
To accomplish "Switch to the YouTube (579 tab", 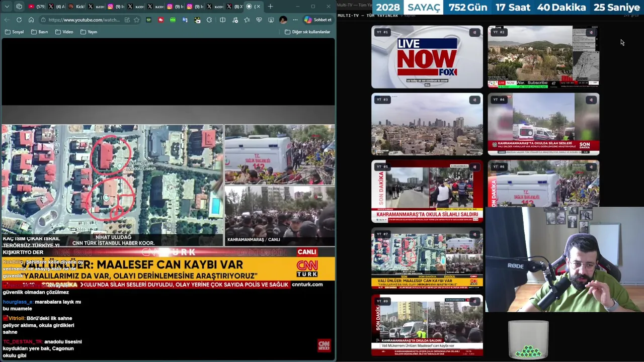I will click(37, 7).
